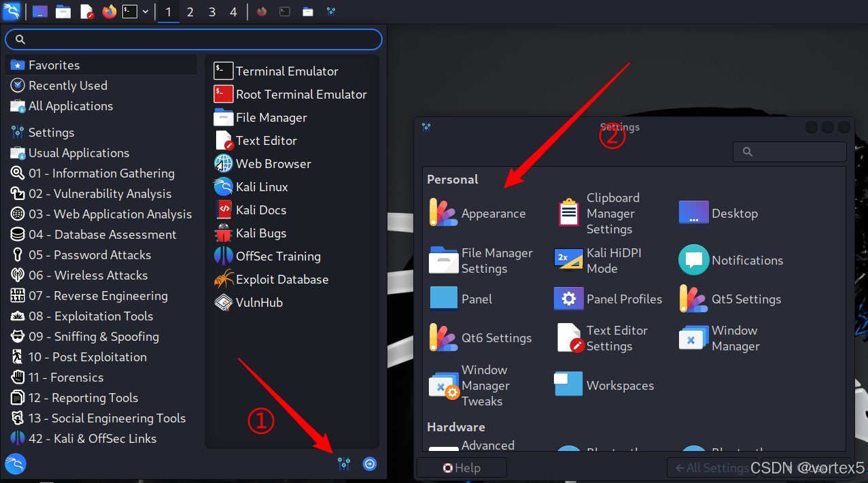Image resolution: width=868 pixels, height=483 pixels.
Task: Click the log out icon at menu bottom
Action: click(370, 464)
